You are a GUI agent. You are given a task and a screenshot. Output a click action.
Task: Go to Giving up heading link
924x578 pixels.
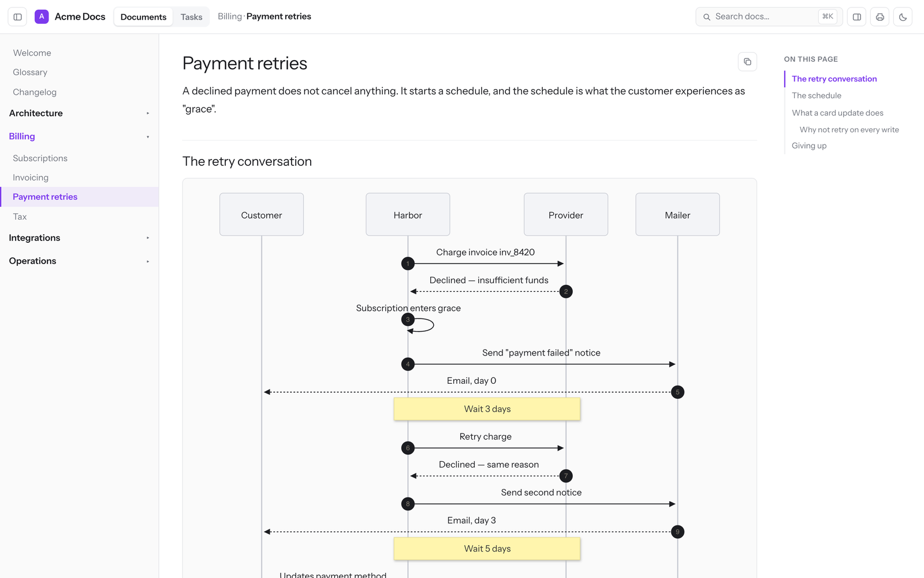808,146
